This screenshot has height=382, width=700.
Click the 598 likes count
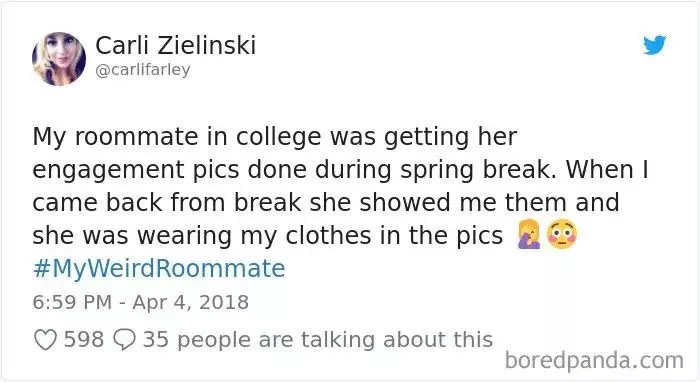coord(84,340)
